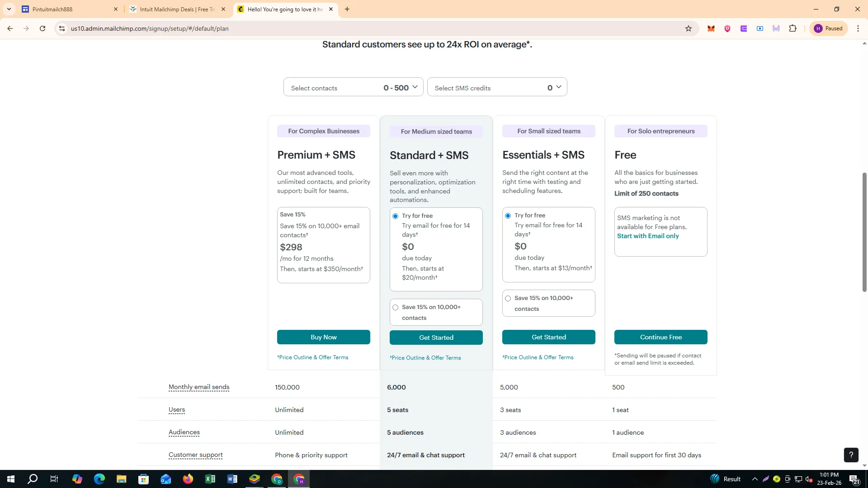Open Firefox from the taskbar
The image size is (868, 488).
click(x=188, y=479)
